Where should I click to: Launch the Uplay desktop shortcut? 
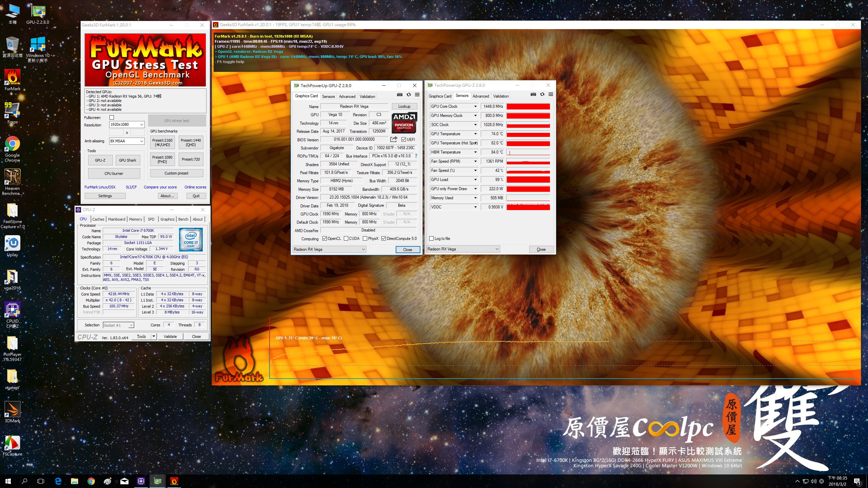click(12, 246)
